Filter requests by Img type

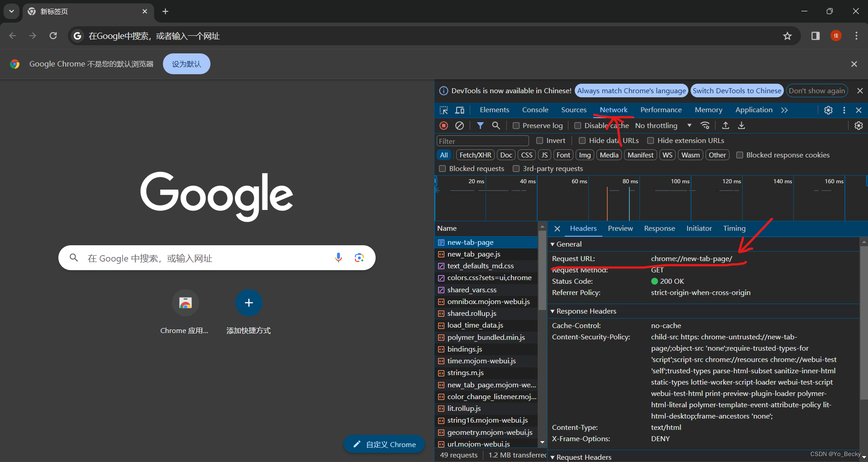[x=585, y=155]
